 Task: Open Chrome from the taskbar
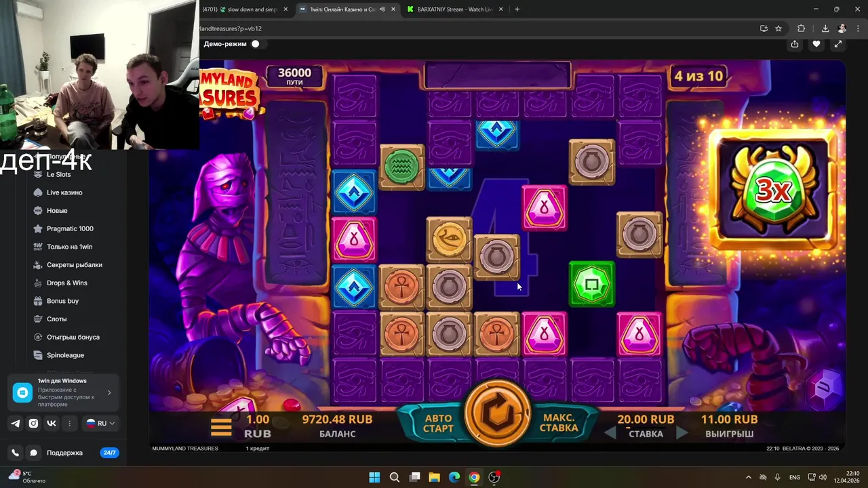tap(474, 477)
